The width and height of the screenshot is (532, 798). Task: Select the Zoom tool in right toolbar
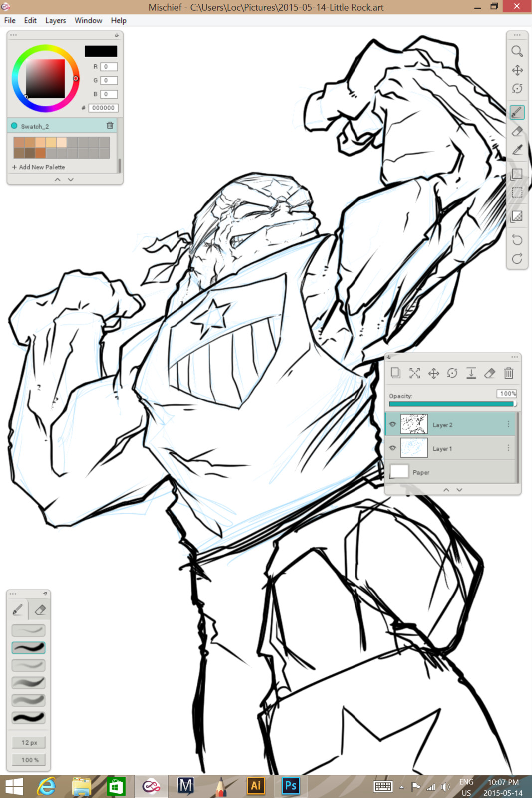517,51
